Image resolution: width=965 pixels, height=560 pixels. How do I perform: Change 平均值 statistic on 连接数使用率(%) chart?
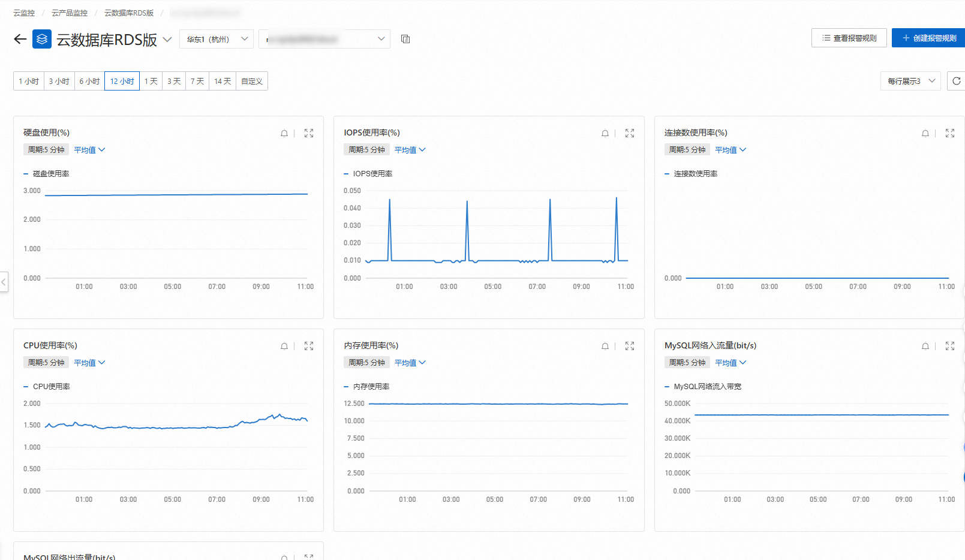coord(730,150)
